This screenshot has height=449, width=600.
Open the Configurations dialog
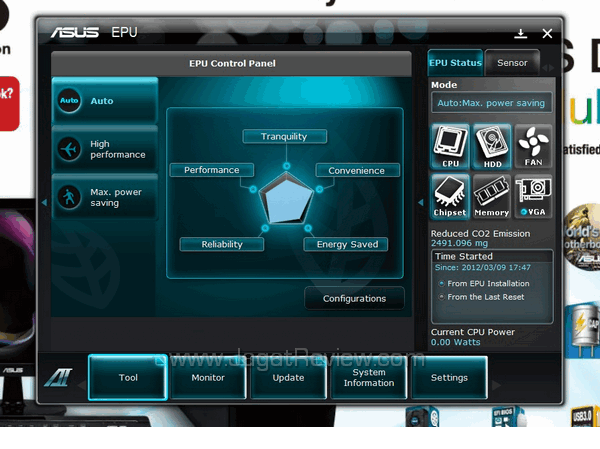point(354,298)
